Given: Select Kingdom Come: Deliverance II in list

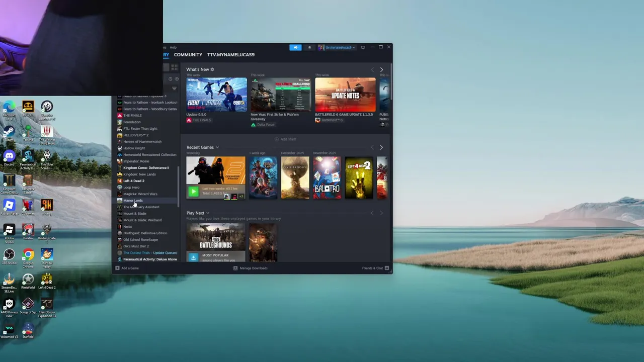Looking at the screenshot, I should [x=148, y=168].
